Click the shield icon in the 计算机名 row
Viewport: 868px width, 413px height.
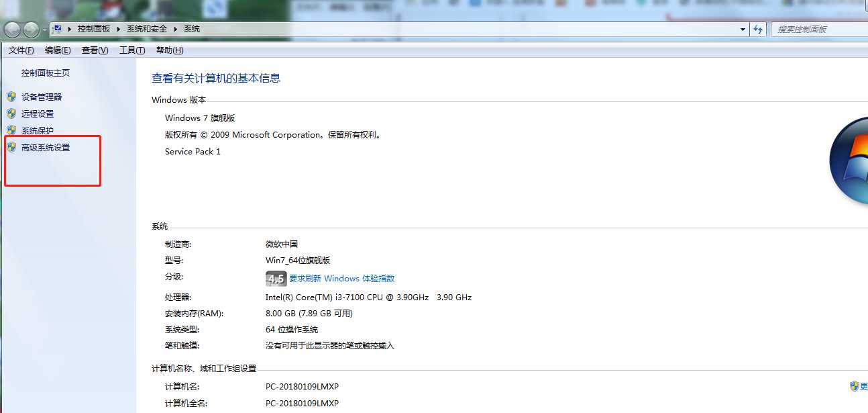(x=854, y=386)
